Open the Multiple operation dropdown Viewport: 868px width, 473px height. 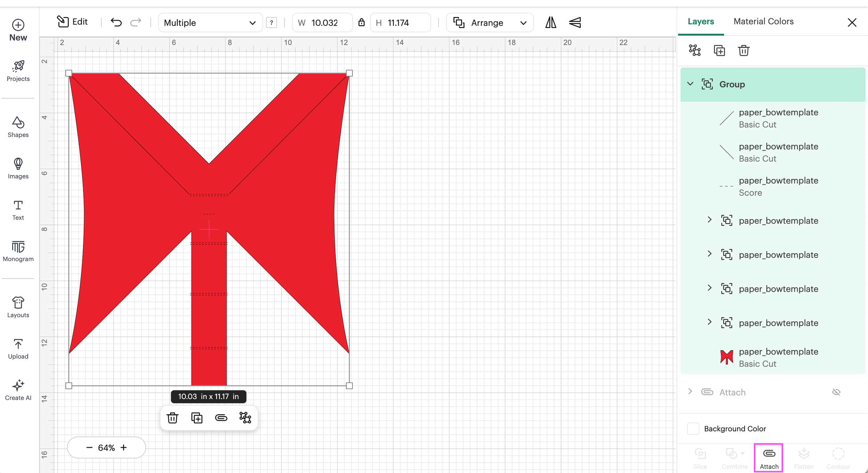tap(210, 23)
